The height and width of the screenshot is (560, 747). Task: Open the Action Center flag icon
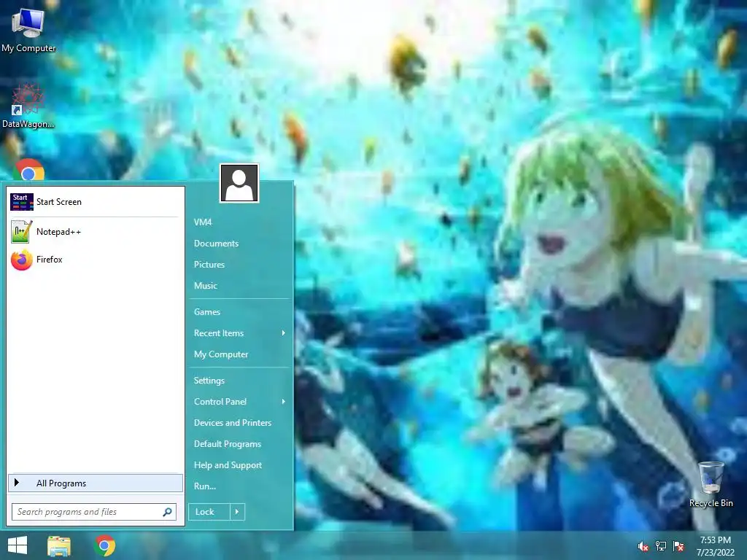(x=678, y=546)
